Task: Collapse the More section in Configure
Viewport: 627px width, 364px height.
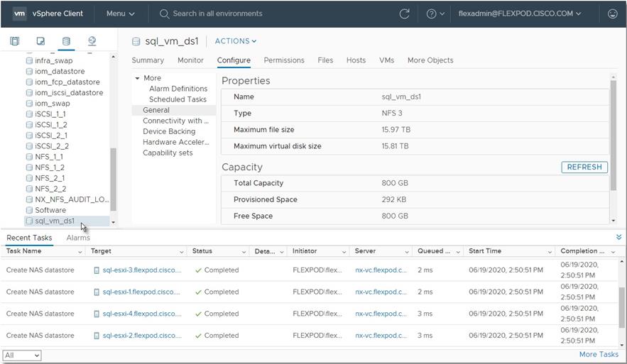Action: [137, 78]
